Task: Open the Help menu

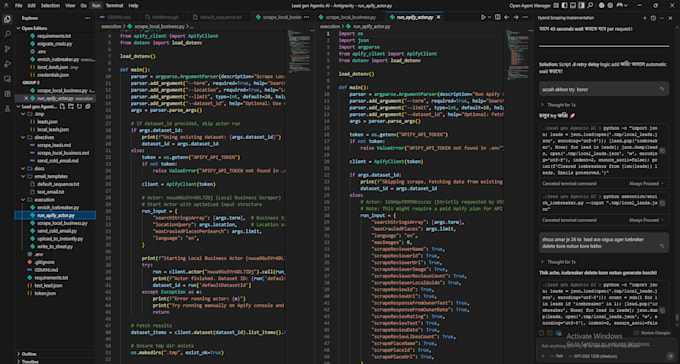Action: click(133, 6)
